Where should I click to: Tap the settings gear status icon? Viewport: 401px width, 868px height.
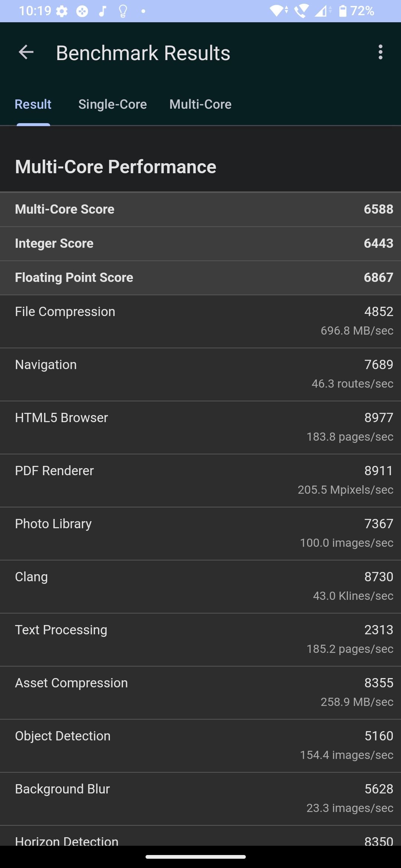point(62,11)
